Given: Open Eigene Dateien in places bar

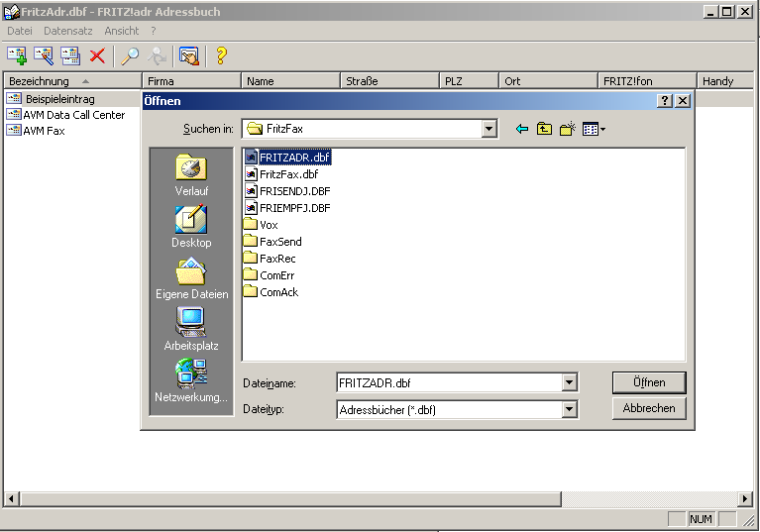Looking at the screenshot, I should tap(191, 278).
